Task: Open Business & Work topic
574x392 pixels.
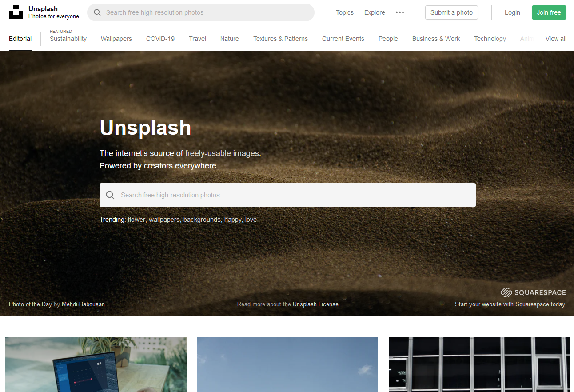Action: pyautogui.click(x=436, y=39)
